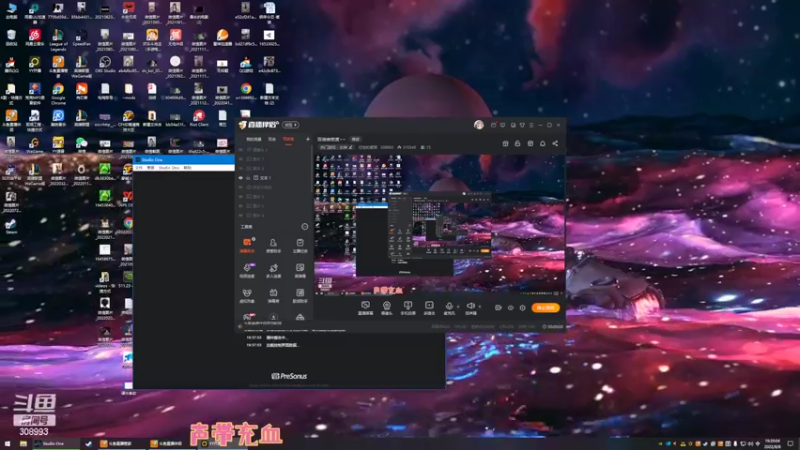Toggle visibility eye of the highlighted text source
800x450 pixels.
tap(241, 178)
